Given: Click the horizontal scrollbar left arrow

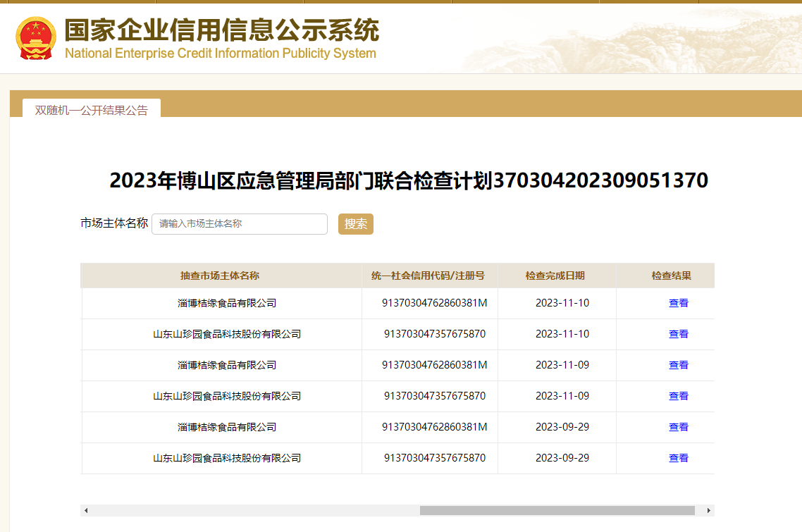Looking at the screenshot, I should pos(86,511).
